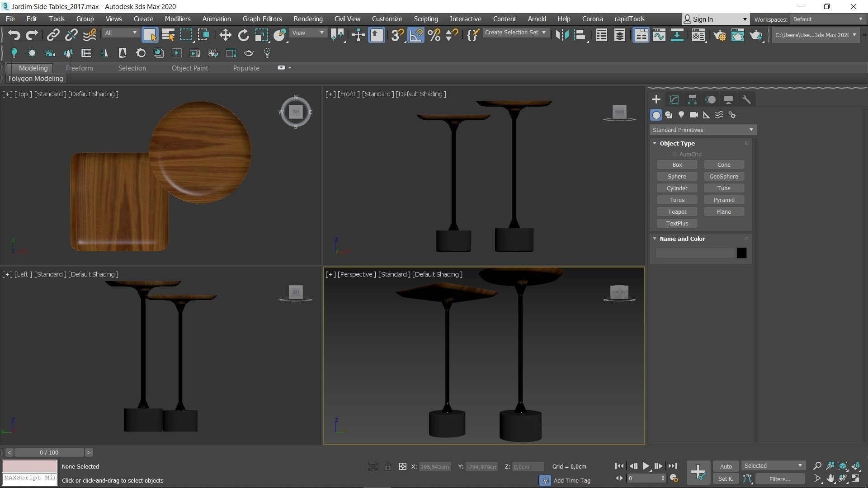This screenshot has height=488, width=868.
Task: Toggle the 3D Snaps button
Action: (x=397, y=35)
